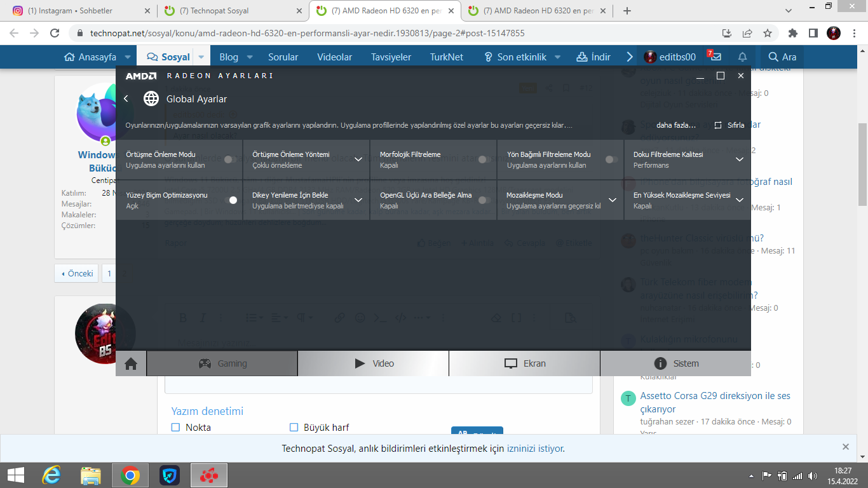Screen dimensions: 868x488
Task: Open Chrome's tab search chevron
Action: [x=789, y=10]
